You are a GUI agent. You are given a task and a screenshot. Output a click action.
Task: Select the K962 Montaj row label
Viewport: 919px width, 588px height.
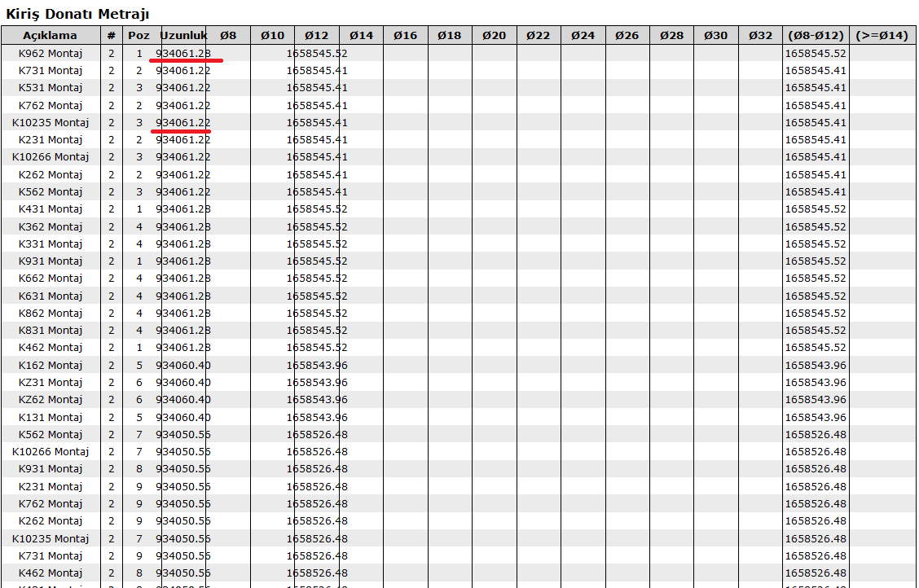click(51, 54)
